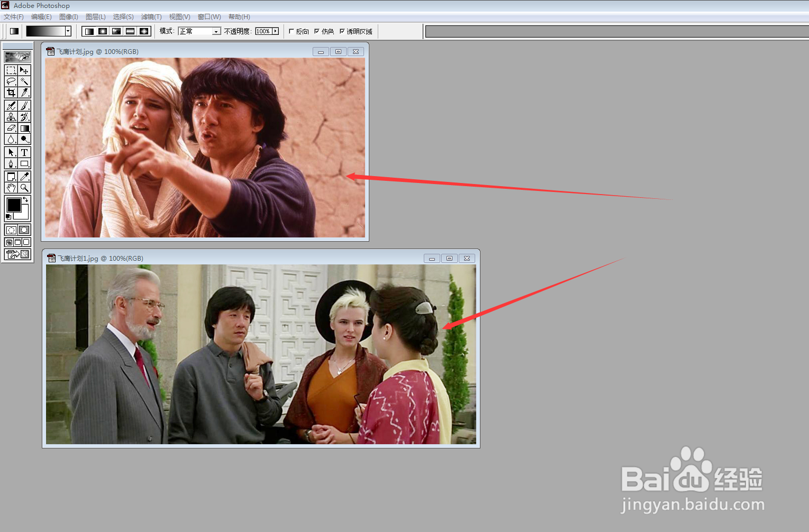Screen dimensions: 809x532
Task: Switch to Standard Screen mode
Action: pyautogui.click(x=9, y=242)
